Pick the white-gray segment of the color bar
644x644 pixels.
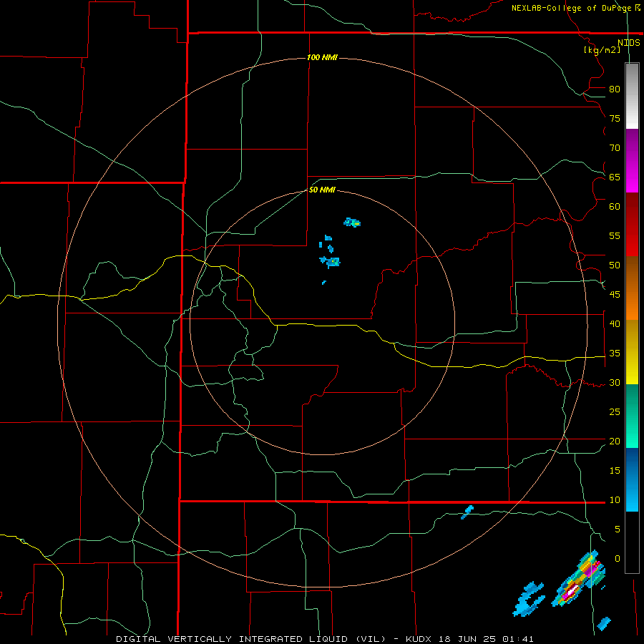point(632,96)
